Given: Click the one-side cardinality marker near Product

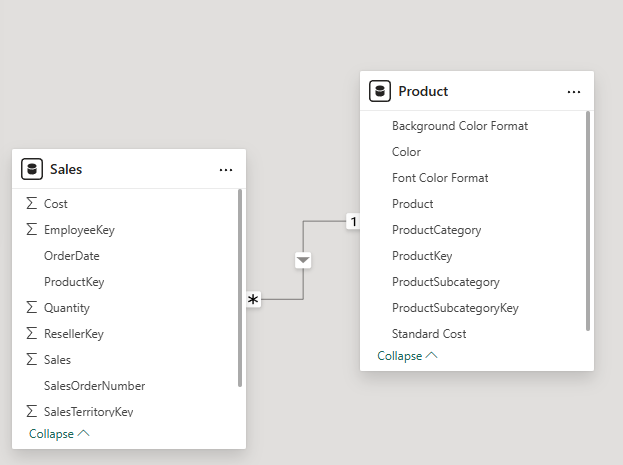Looking at the screenshot, I should (x=352, y=221).
